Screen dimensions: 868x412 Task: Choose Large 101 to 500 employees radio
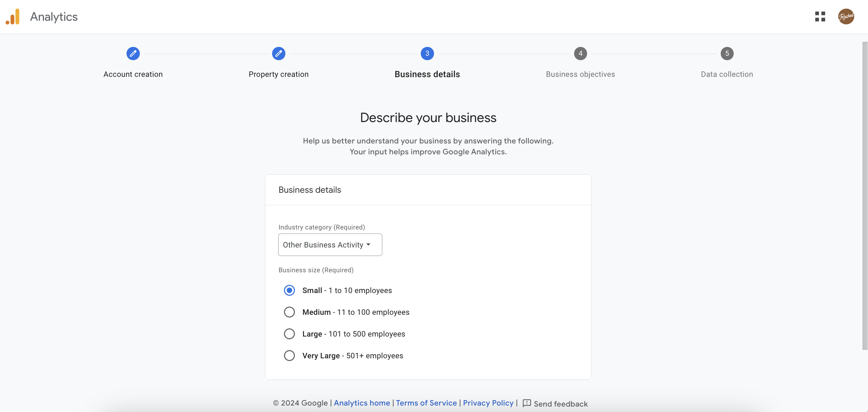click(289, 334)
